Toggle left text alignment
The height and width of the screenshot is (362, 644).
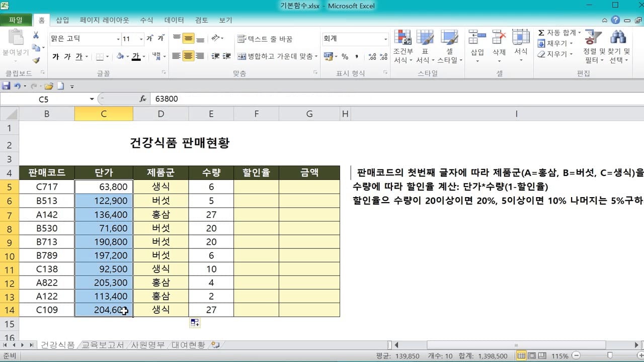tap(177, 56)
